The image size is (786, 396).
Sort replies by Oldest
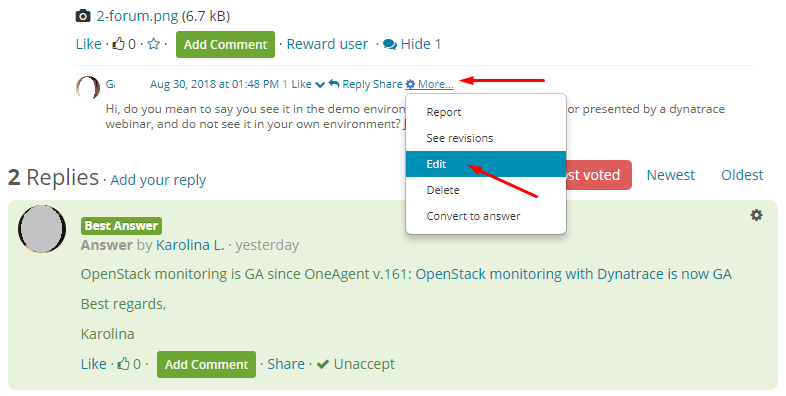[742, 175]
